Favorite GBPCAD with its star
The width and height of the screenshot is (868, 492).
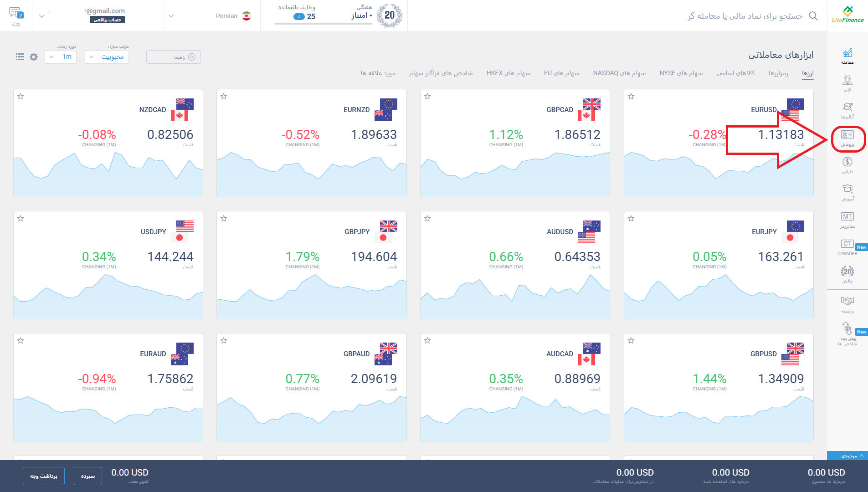tap(427, 96)
